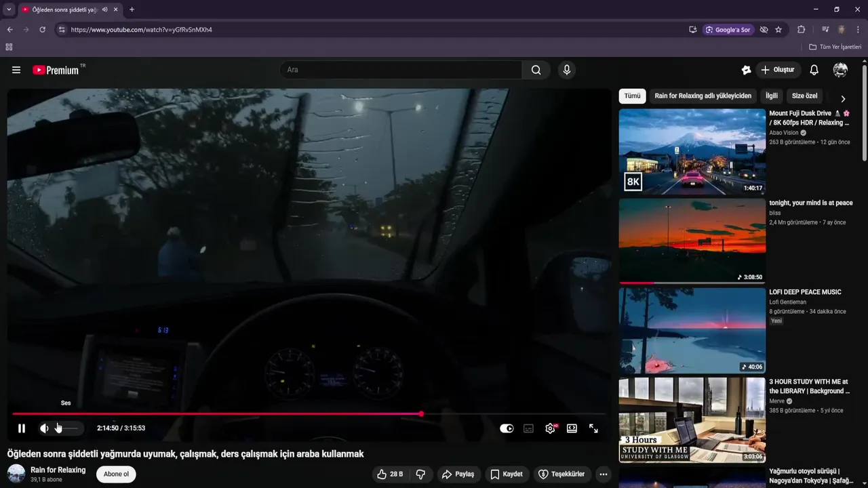The image size is (868, 488).
Task: Open Rain for Relaxing channel avatar
Action: (x=16, y=474)
